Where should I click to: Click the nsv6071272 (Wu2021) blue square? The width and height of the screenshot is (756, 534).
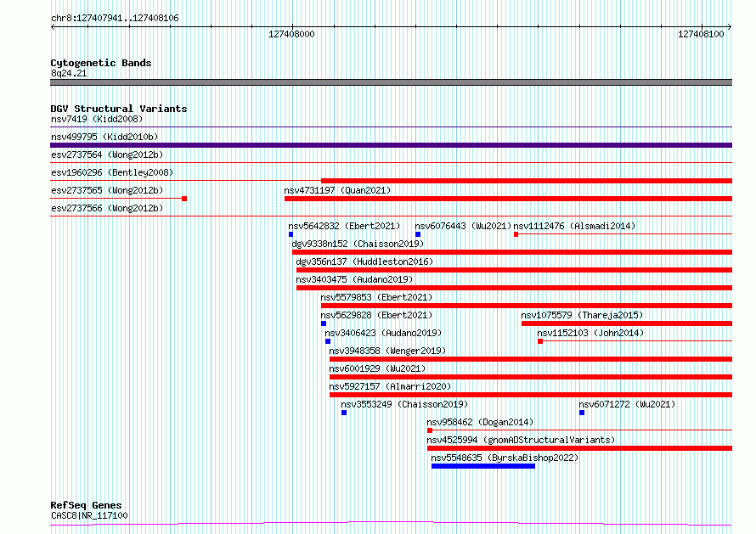point(582,413)
